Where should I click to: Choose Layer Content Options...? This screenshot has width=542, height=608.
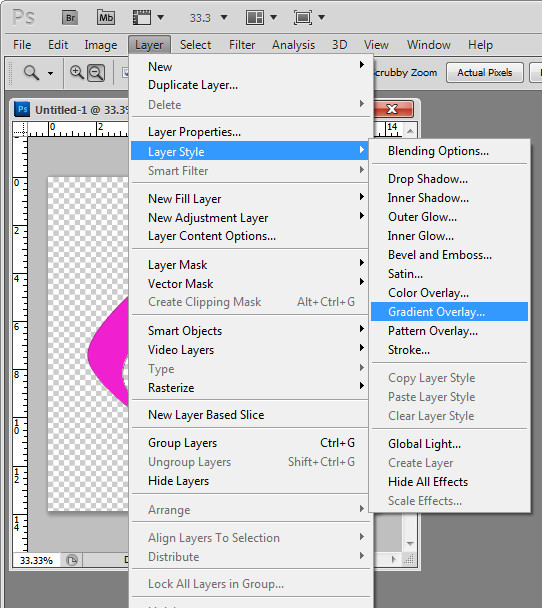point(250,236)
